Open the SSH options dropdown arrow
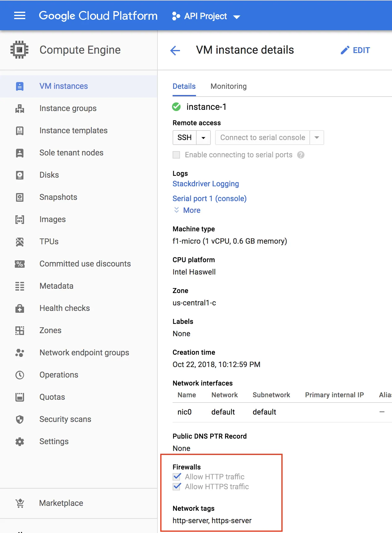 click(203, 138)
